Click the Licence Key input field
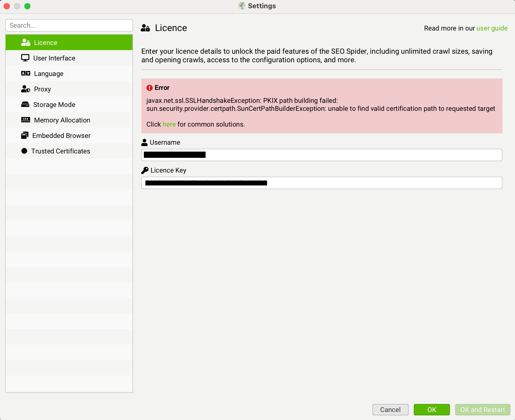515x420 pixels. (321, 183)
